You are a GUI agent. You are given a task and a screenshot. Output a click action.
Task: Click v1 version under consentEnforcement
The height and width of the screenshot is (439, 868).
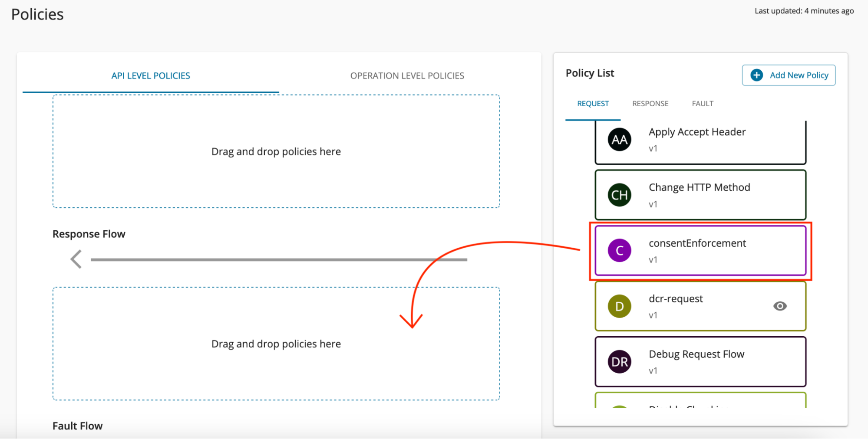pyautogui.click(x=653, y=260)
